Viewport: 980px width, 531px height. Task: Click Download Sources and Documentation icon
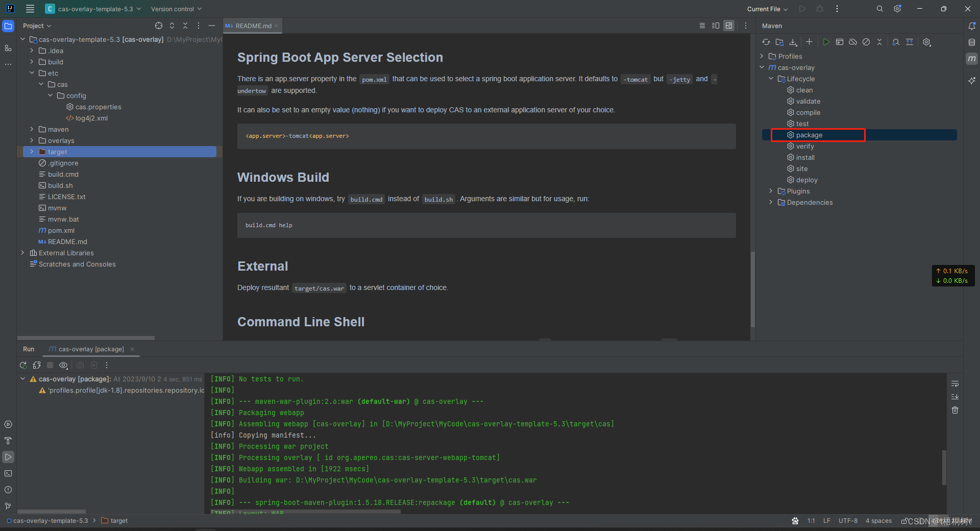coord(793,42)
